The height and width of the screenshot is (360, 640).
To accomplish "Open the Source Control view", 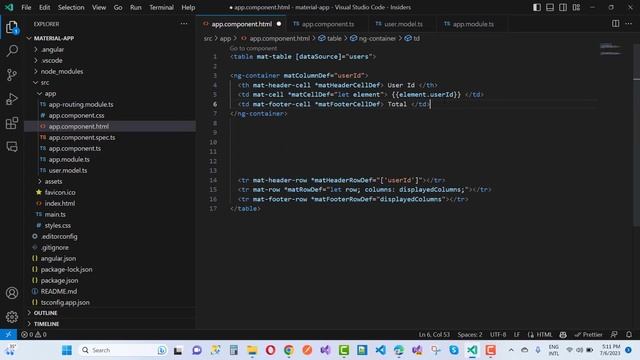I will pos(12,75).
